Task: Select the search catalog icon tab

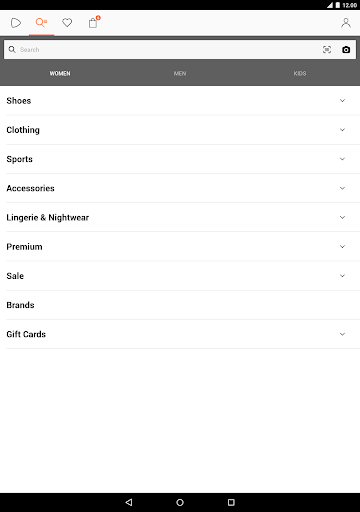Action: pyautogui.click(x=41, y=23)
